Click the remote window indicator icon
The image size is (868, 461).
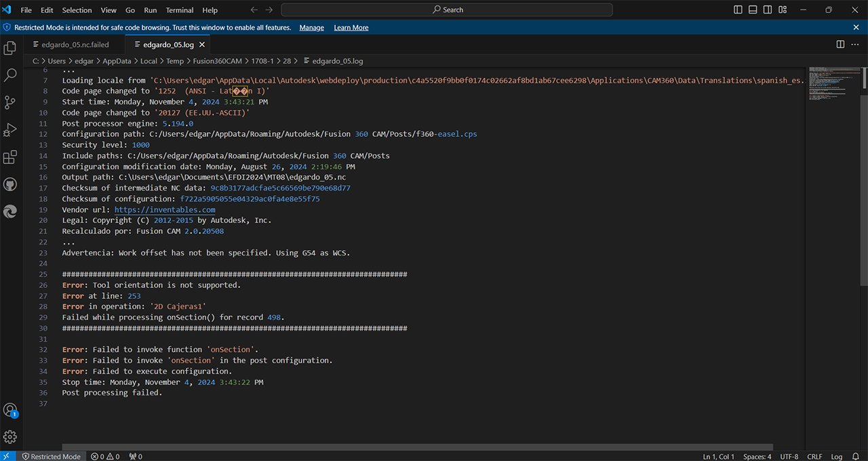point(7,456)
